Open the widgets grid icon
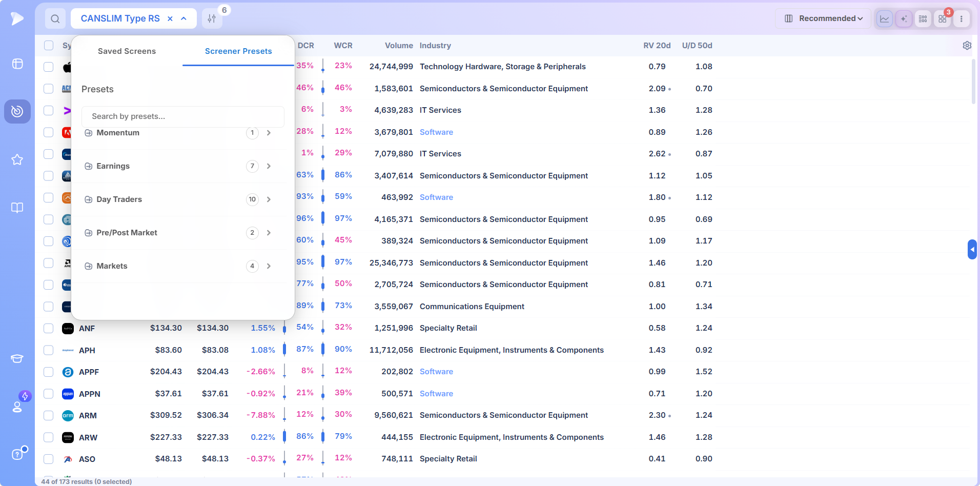 tap(942, 18)
